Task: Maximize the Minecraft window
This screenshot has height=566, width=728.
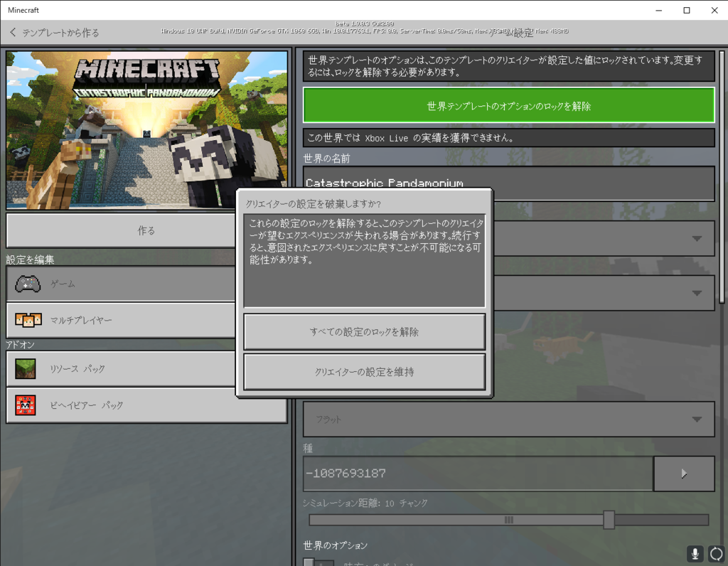Action: (x=687, y=10)
